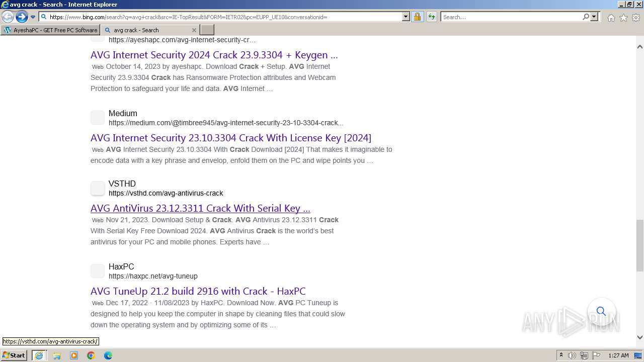Open the recent pages dropdown arrow
Viewport: 644px width, 362px height.
pos(33,17)
